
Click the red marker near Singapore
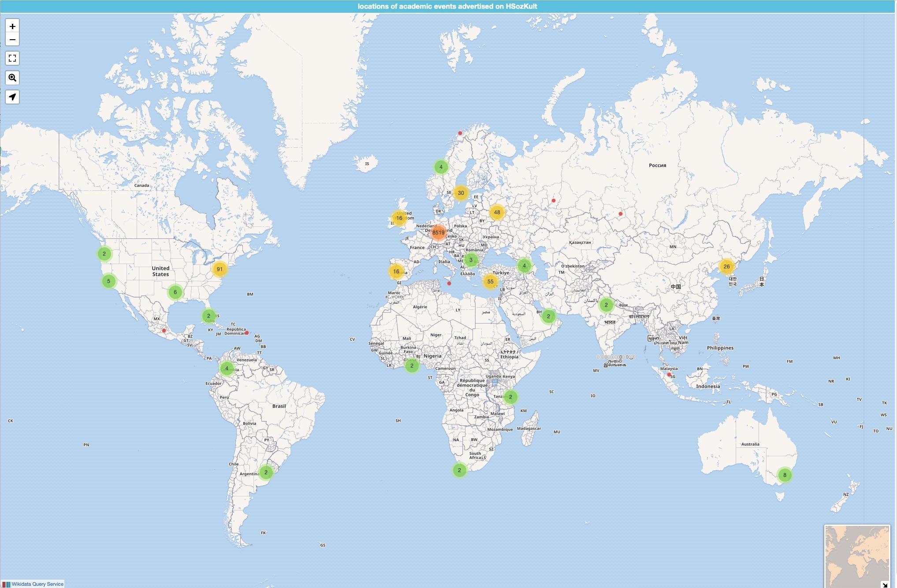(669, 375)
